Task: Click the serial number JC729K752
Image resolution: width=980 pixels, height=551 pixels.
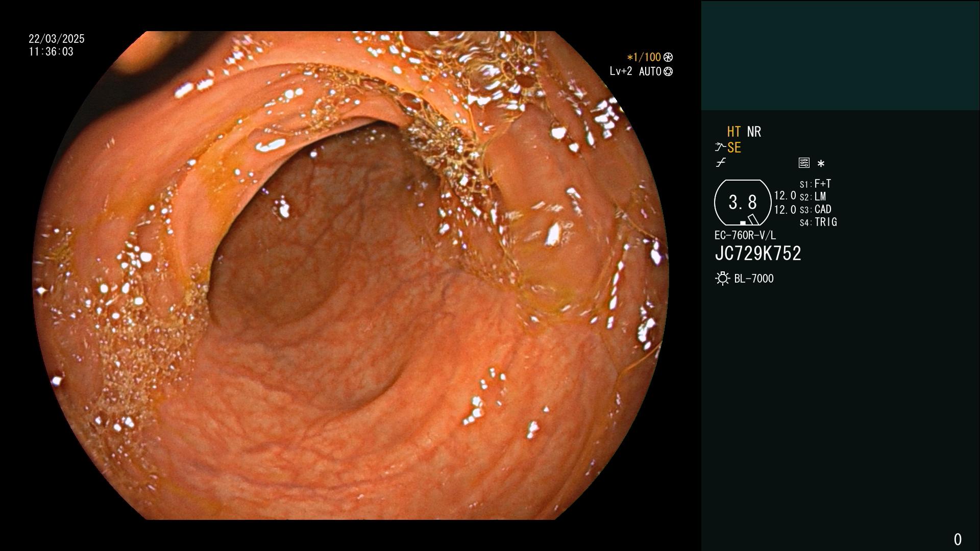Action: pos(758,253)
